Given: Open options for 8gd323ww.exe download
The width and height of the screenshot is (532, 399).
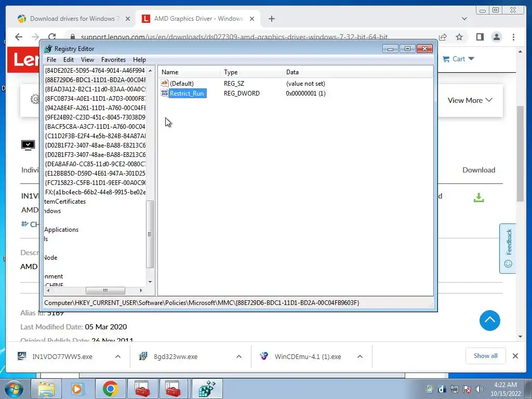Looking at the screenshot, I should click(239, 356).
